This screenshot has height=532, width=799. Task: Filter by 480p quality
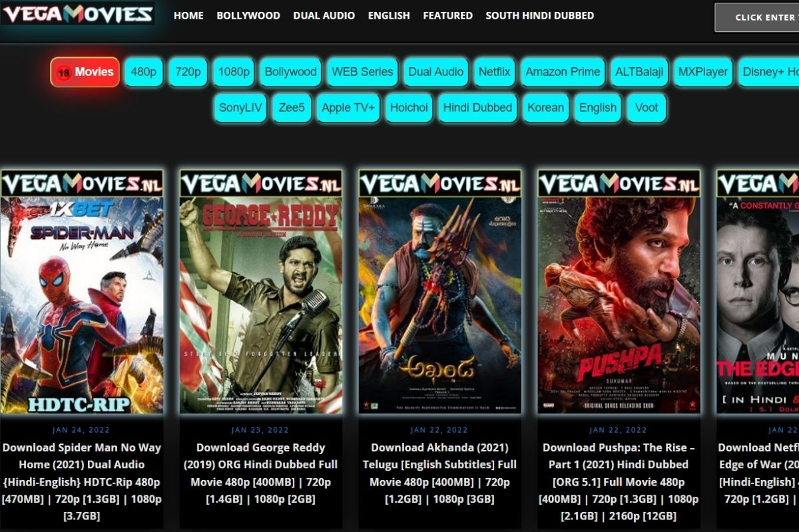[144, 72]
